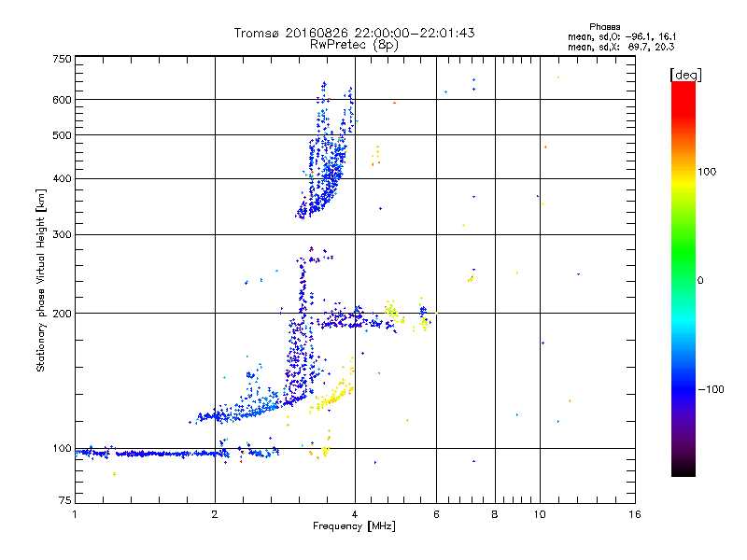Click the x-axis '2' tick label
This screenshot has width=747, height=560.
click(x=215, y=514)
